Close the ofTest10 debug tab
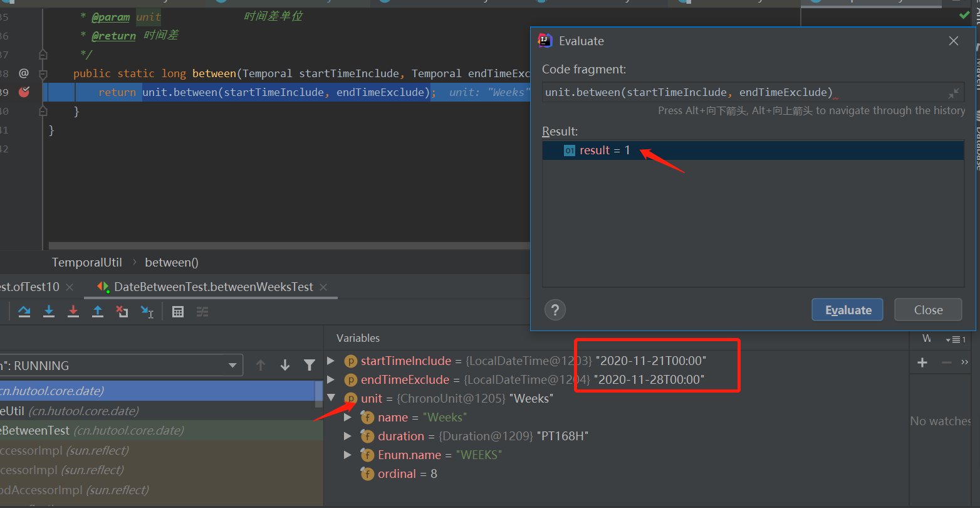 (70, 287)
